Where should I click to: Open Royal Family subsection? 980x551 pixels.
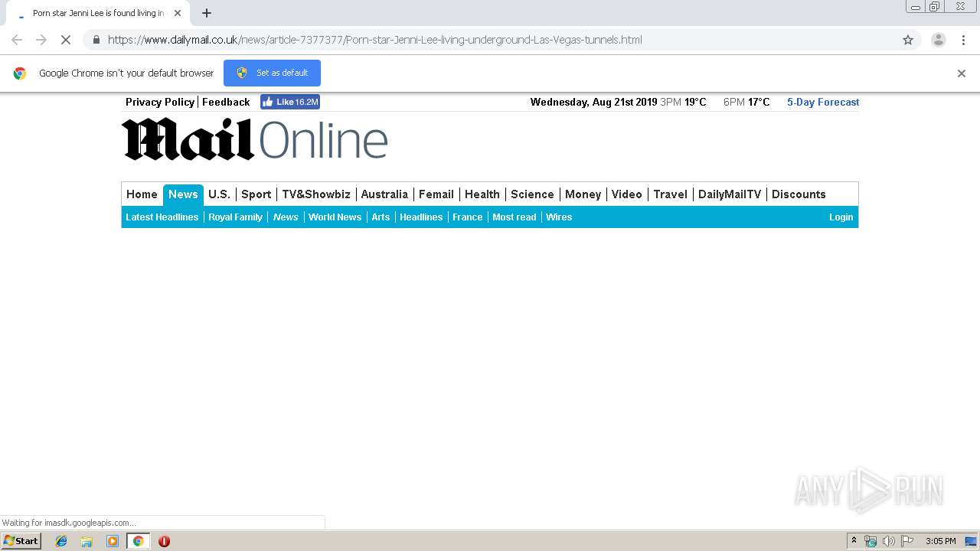point(235,217)
